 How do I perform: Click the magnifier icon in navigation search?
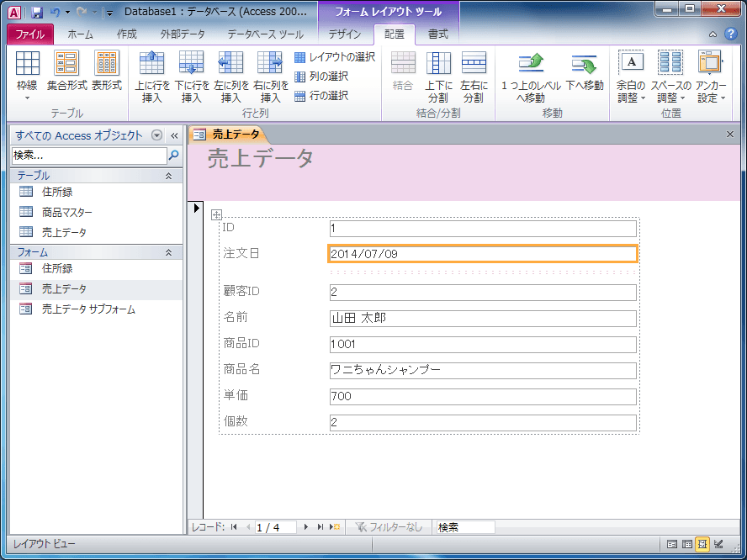click(x=174, y=156)
